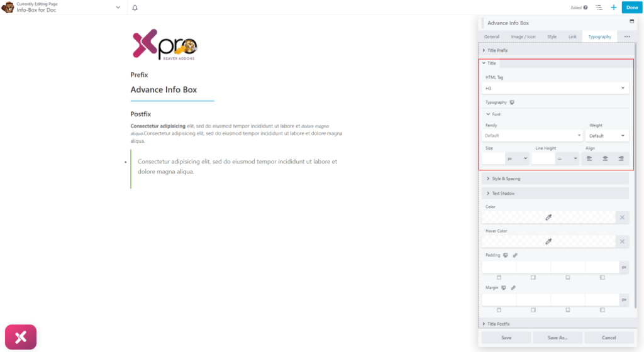Maximize the Advance Info Box panel

pos(631,21)
